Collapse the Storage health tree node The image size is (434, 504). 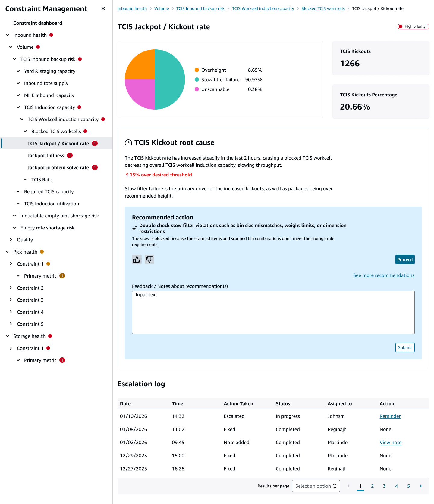tap(7, 336)
